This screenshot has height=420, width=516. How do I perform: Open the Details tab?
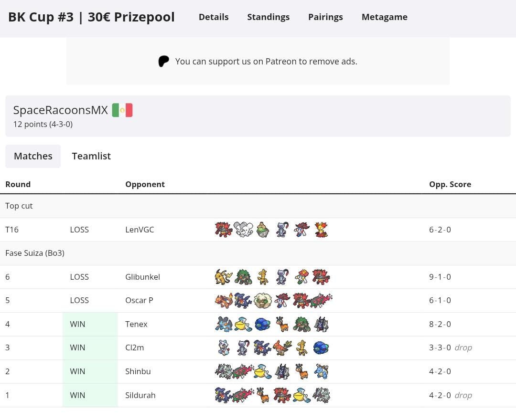214,17
